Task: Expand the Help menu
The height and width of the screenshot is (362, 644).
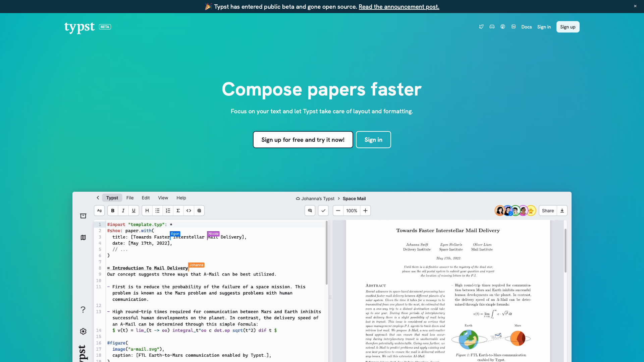Action: 181,197
